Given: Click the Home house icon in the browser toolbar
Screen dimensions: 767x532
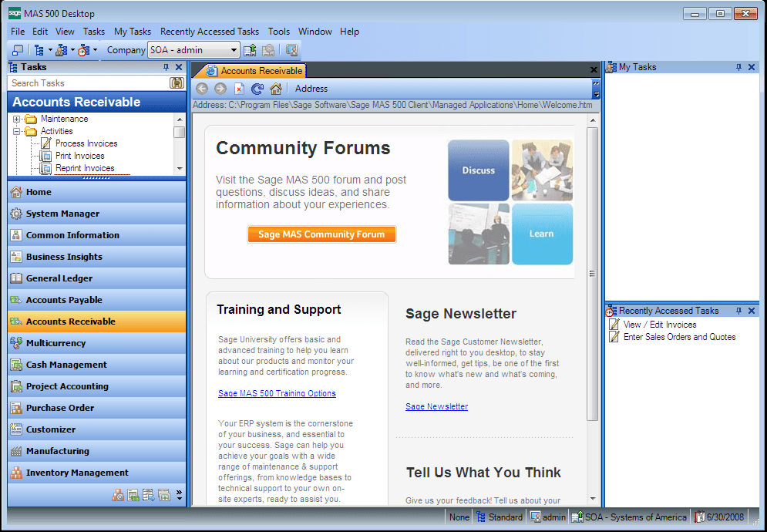Looking at the screenshot, I should tap(276, 89).
